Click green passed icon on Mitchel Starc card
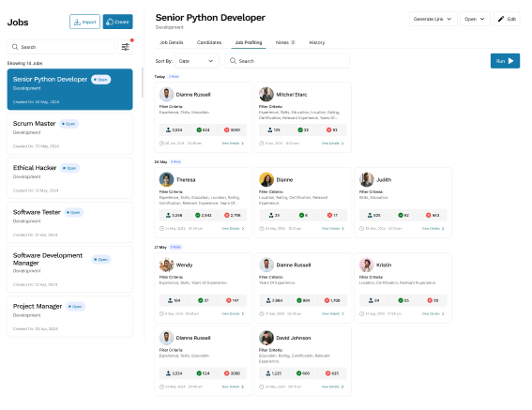Image resolution: width=532 pixels, height=410 pixels. click(x=300, y=130)
